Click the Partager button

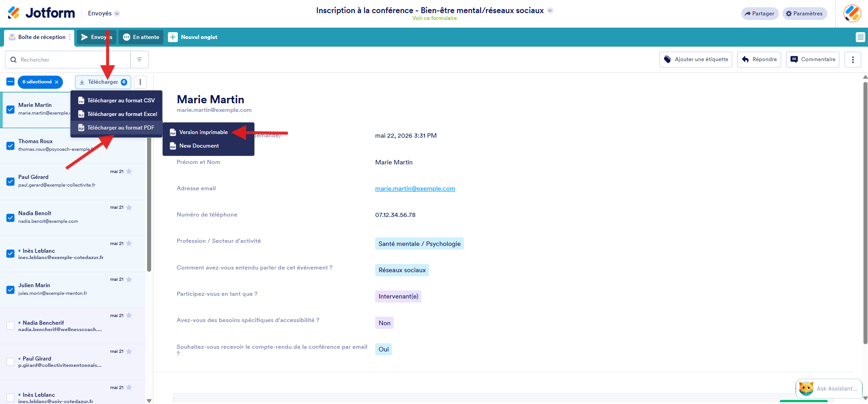pyautogui.click(x=760, y=14)
